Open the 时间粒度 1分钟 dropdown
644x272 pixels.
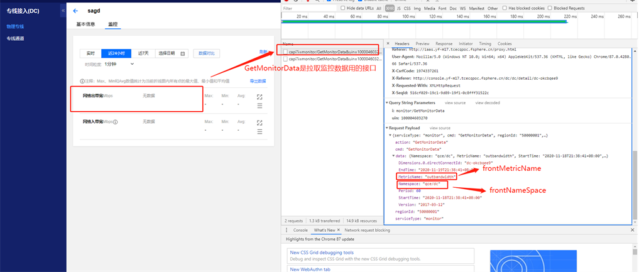point(119,64)
